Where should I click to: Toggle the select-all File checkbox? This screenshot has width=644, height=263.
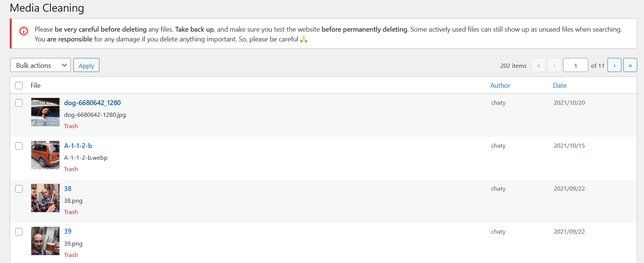click(x=19, y=86)
